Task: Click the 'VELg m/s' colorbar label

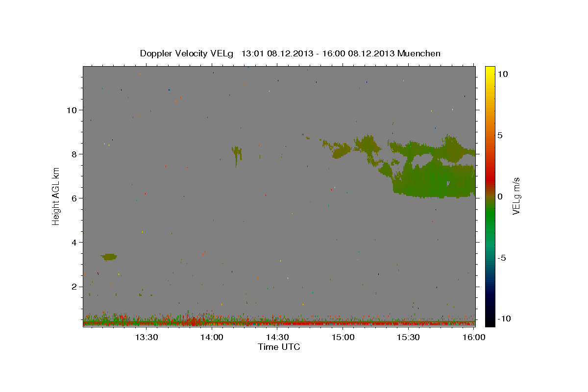Action: pos(516,196)
